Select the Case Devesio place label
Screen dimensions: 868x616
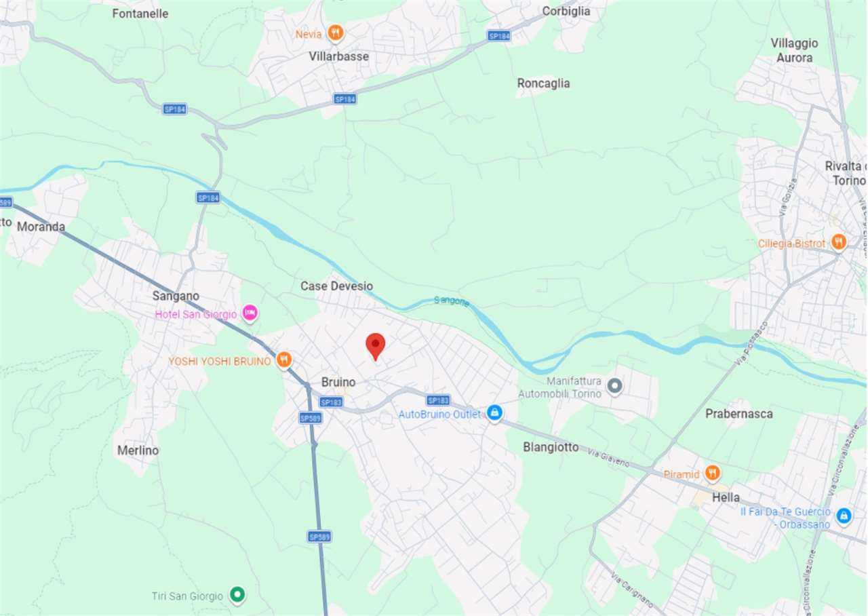click(337, 286)
